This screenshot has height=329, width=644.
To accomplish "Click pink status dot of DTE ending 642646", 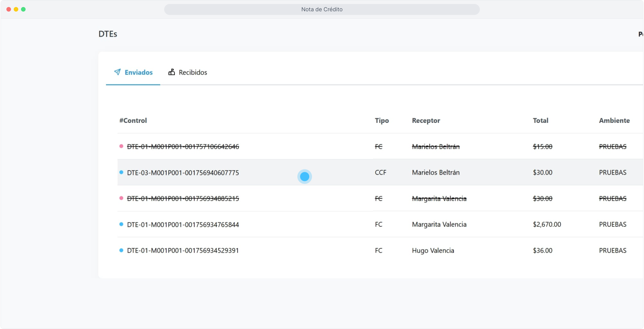I will [121, 146].
